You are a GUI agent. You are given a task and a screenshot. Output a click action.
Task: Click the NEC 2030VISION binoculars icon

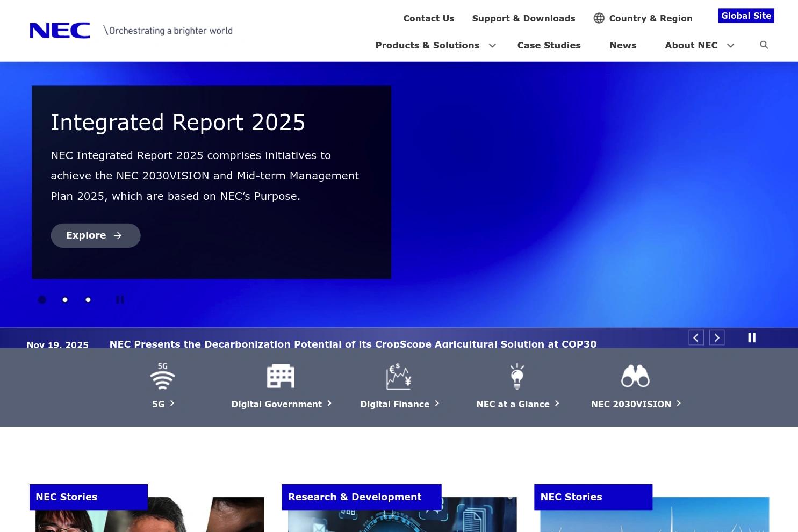[x=635, y=376]
